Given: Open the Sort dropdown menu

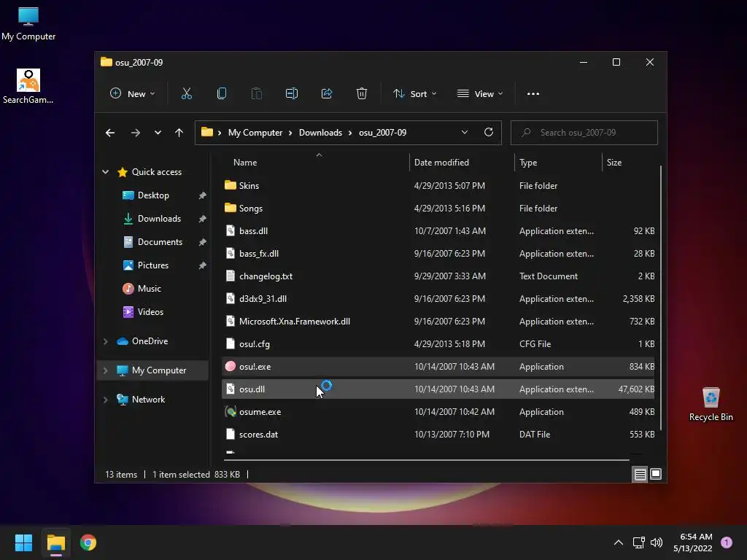Looking at the screenshot, I should [x=415, y=94].
